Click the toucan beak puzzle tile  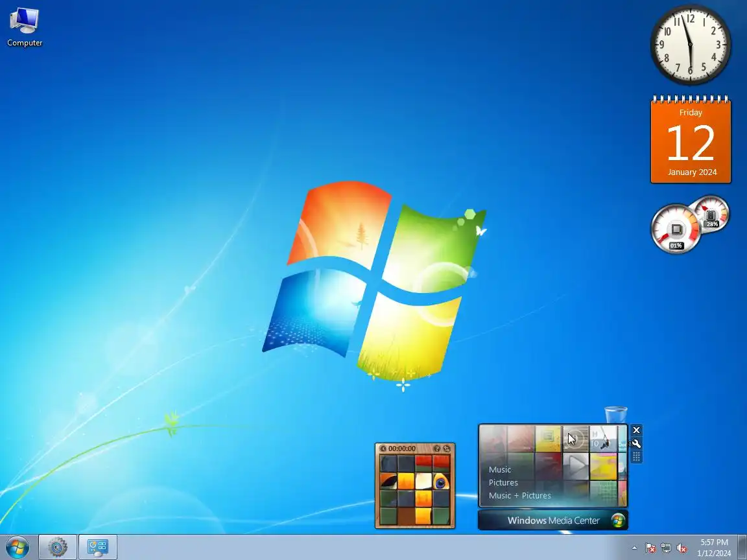click(x=389, y=482)
